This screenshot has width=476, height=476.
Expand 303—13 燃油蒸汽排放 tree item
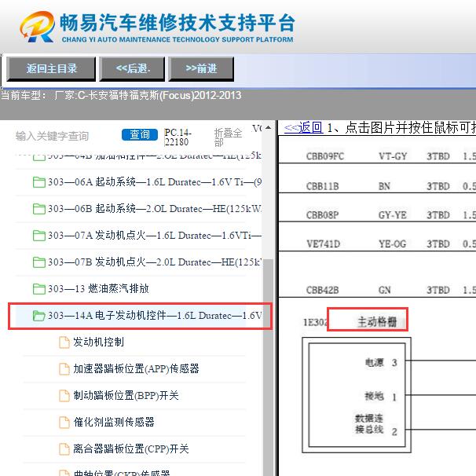pyautogui.click(x=98, y=289)
